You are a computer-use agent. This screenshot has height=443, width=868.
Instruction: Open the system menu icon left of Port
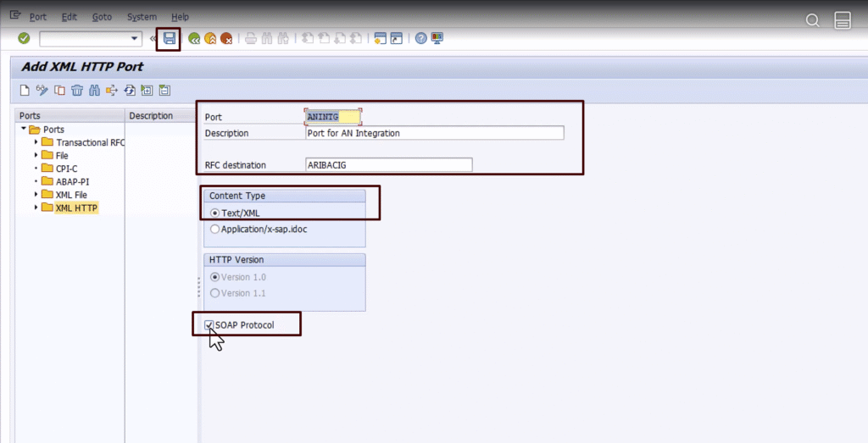pyautogui.click(x=15, y=16)
